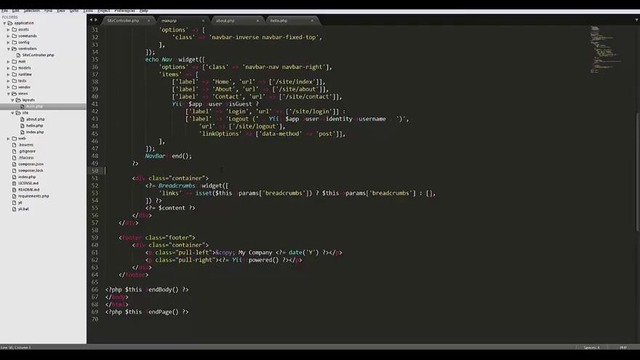The height and width of the screenshot is (360, 640).
Task: Close the SiteController.php tab
Action: point(149,20)
